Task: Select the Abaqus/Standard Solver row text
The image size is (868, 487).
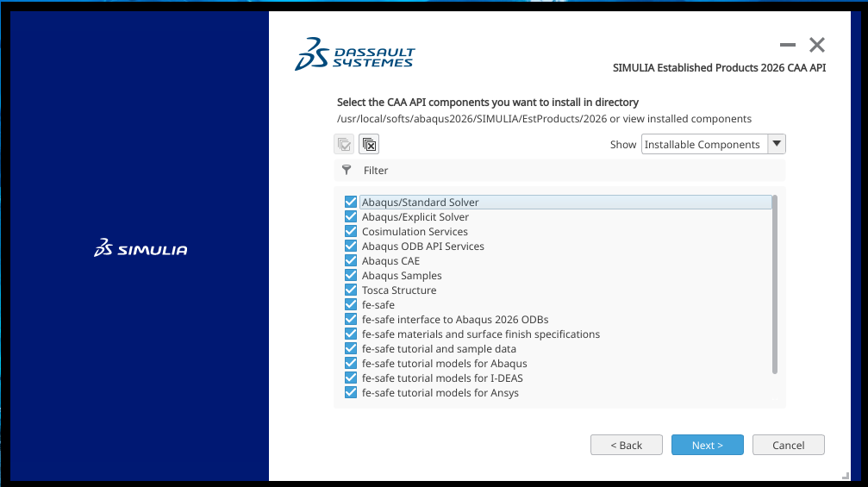Action: point(420,202)
